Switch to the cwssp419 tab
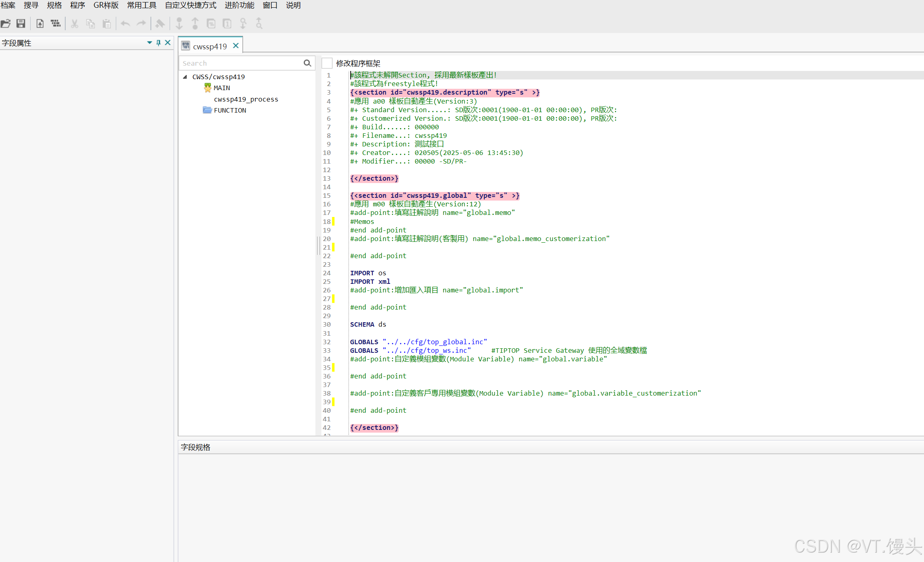 pyautogui.click(x=210, y=46)
